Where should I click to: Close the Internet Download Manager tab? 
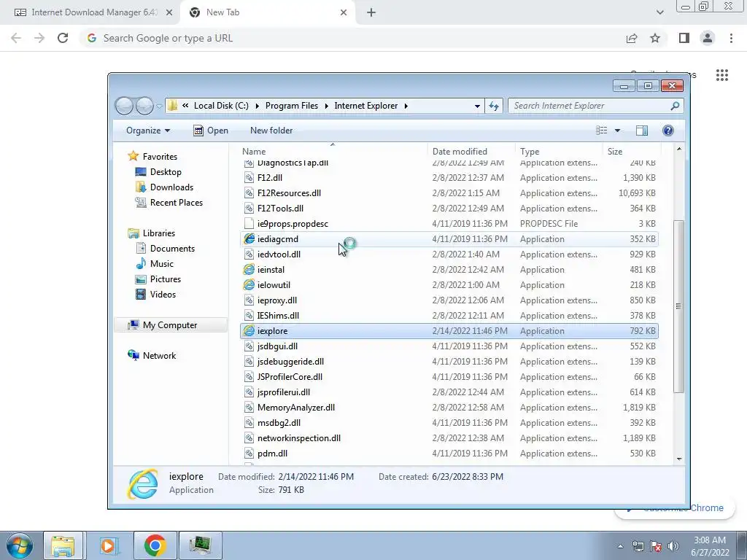click(169, 12)
